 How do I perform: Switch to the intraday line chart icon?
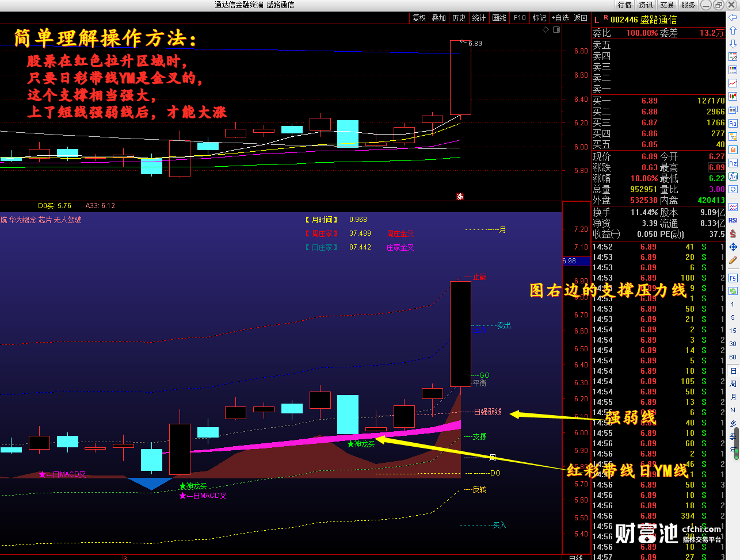[x=733, y=83]
